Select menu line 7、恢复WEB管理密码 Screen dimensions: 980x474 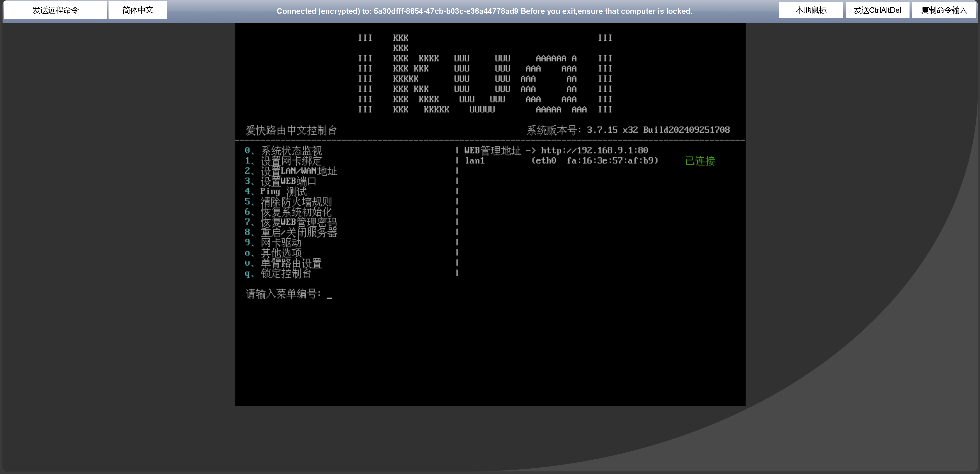[x=291, y=222]
